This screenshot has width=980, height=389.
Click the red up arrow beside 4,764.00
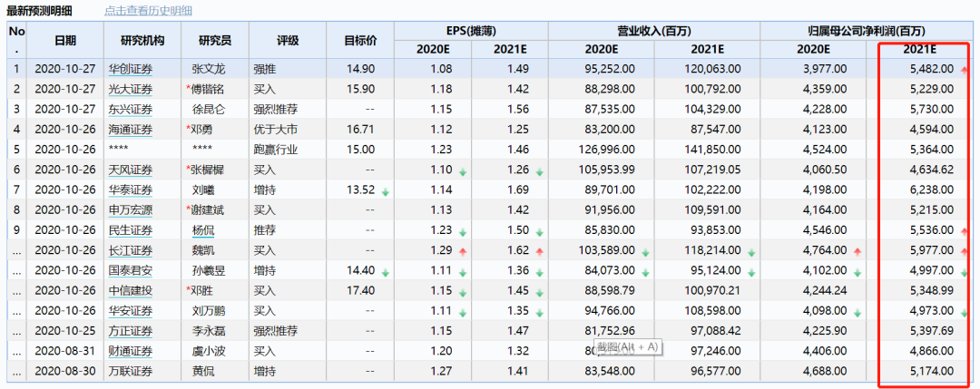[x=857, y=252]
